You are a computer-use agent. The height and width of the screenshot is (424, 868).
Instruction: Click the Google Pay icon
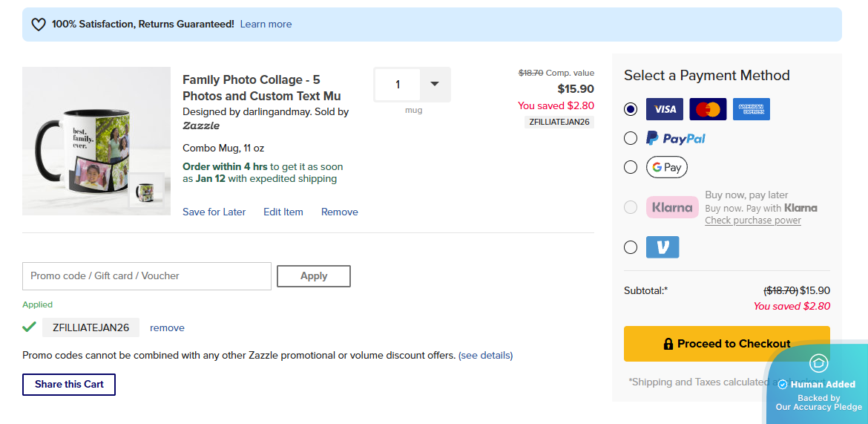(666, 167)
